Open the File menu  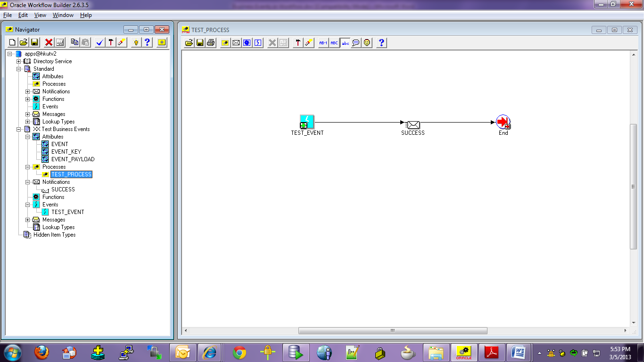pos(7,15)
